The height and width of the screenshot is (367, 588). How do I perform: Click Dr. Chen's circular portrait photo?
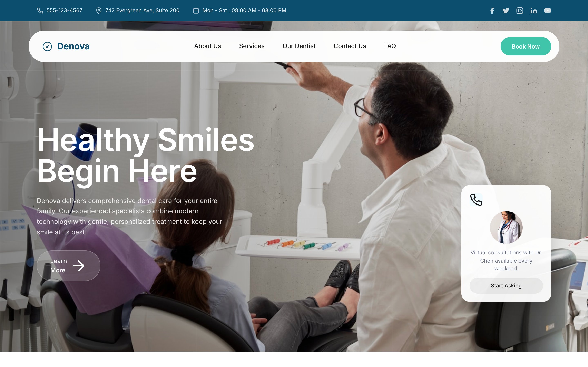pyautogui.click(x=506, y=227)
